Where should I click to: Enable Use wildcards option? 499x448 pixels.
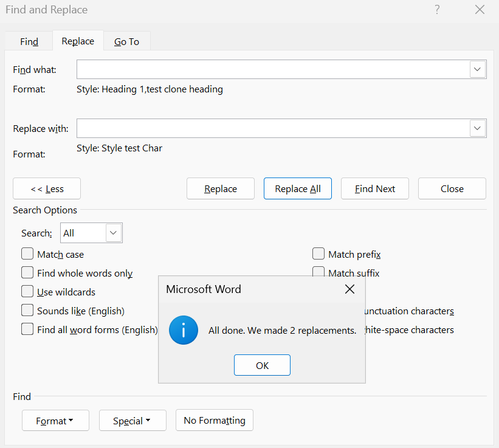tap(27, 291)
